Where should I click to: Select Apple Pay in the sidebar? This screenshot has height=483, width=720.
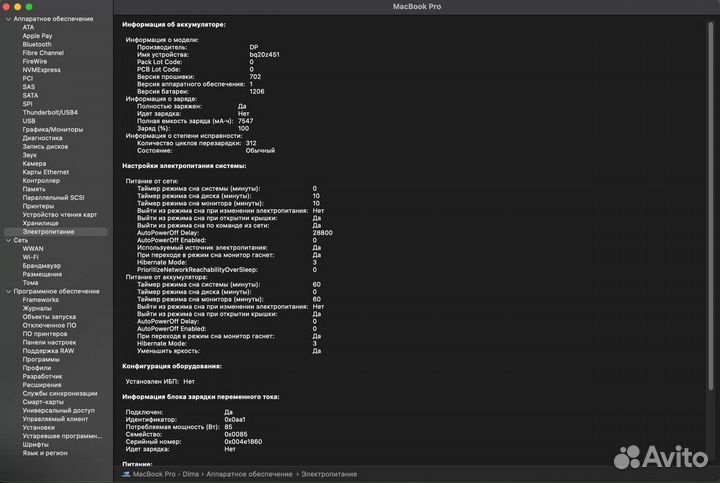click(37, 36)
